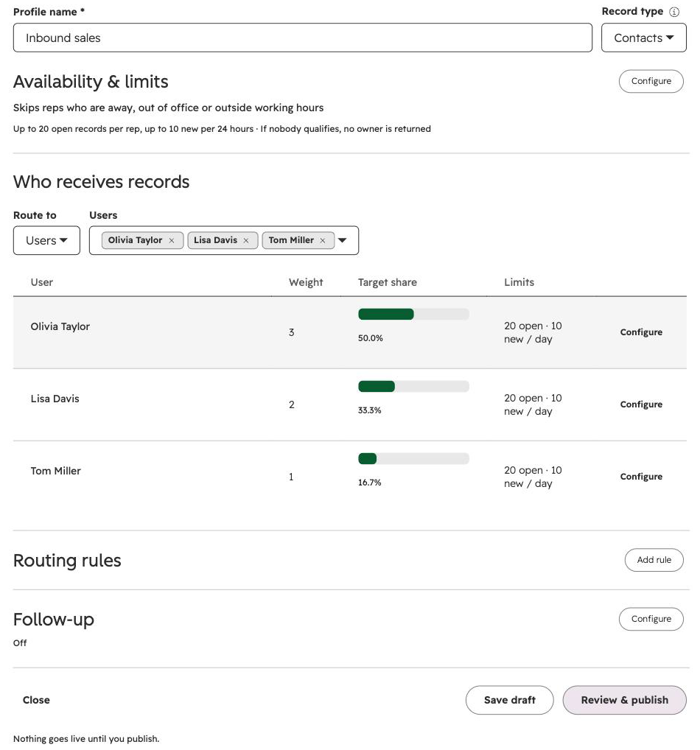Image resolution: width=700 pixels, height=750 pixels.
Task: Open the Route to Users dropdown
Action: (46, 241)
